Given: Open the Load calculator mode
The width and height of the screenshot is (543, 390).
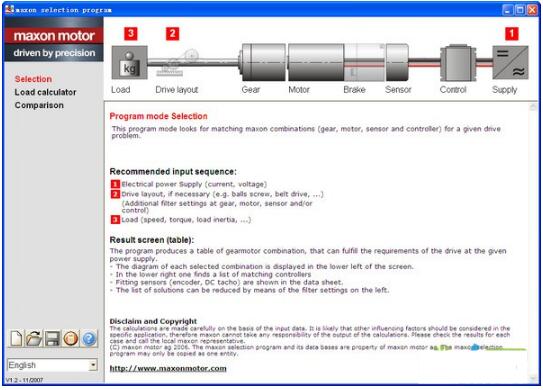Looking at the screenshot, I should pos(45,92).
